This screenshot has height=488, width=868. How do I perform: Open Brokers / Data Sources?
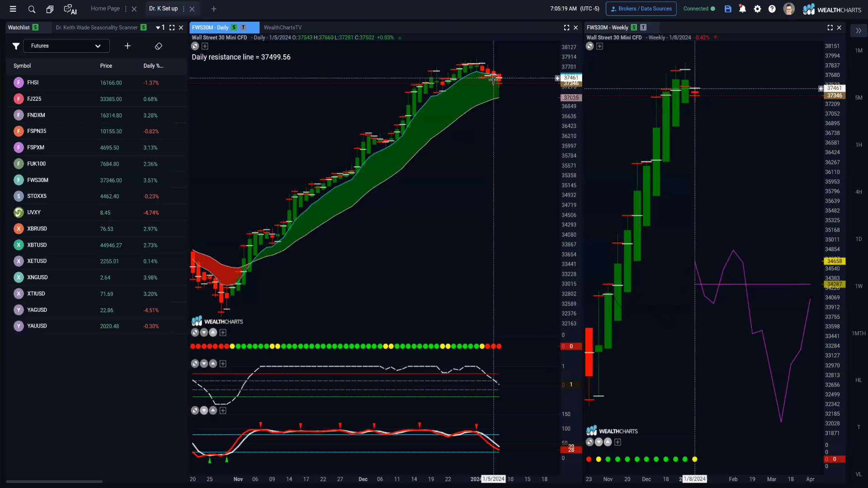(x=641, y=9)
